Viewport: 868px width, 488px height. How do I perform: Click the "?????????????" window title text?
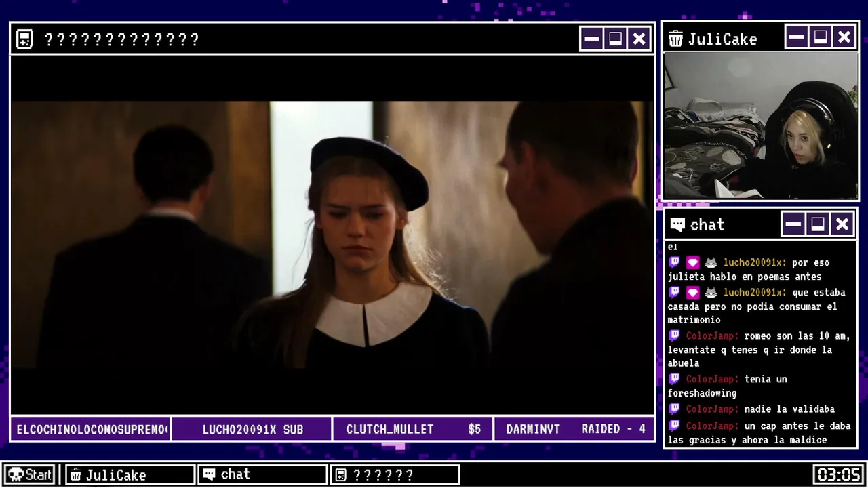point(121,39)
